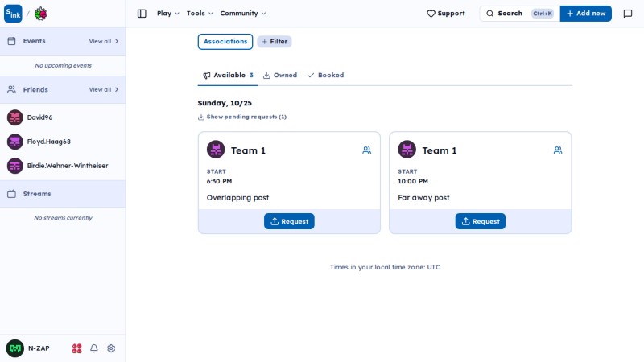Click the heart Support link
Viewport: 644px width, 362px height.
pyautogui.click(x=446, y=14)
